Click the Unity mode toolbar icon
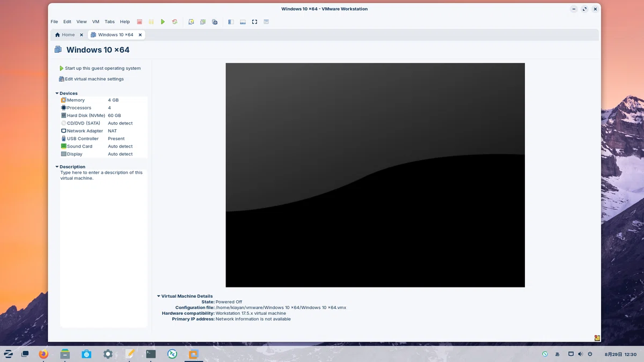Image resolution: width=644 pixels, height=362 pixels. 266,22
